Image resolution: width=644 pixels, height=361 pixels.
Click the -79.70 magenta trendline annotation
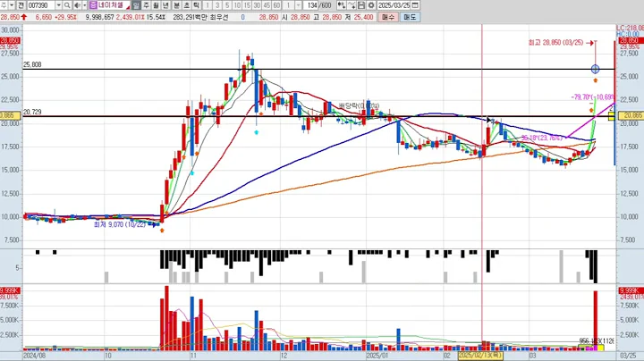click(592, 97)
